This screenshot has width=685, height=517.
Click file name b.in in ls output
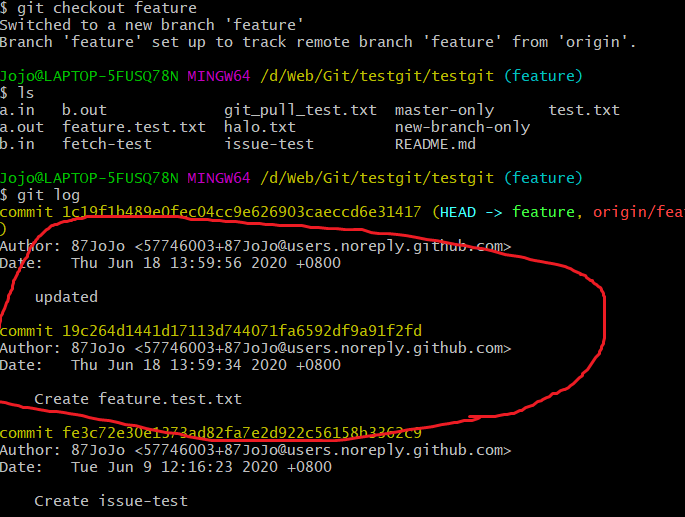point(17,144)
